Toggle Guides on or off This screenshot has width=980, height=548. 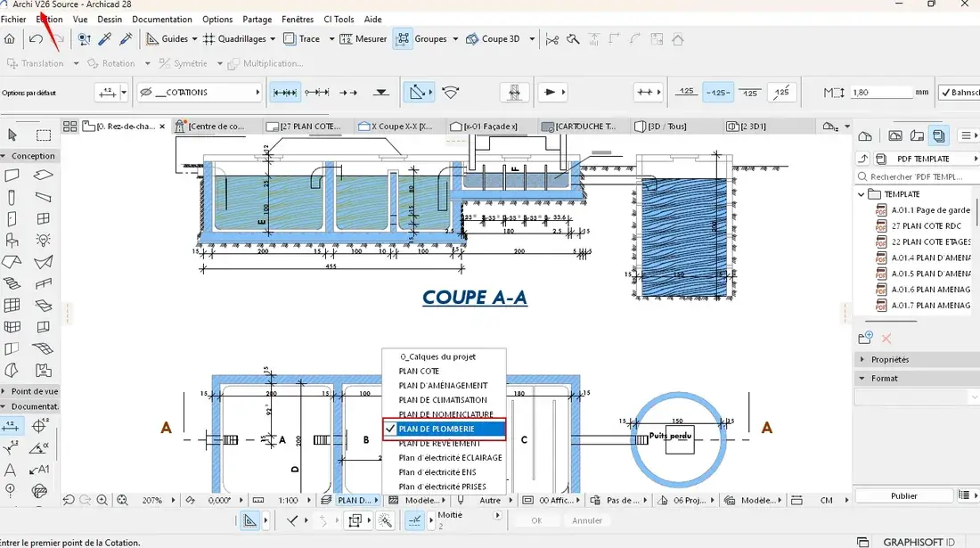167,38
